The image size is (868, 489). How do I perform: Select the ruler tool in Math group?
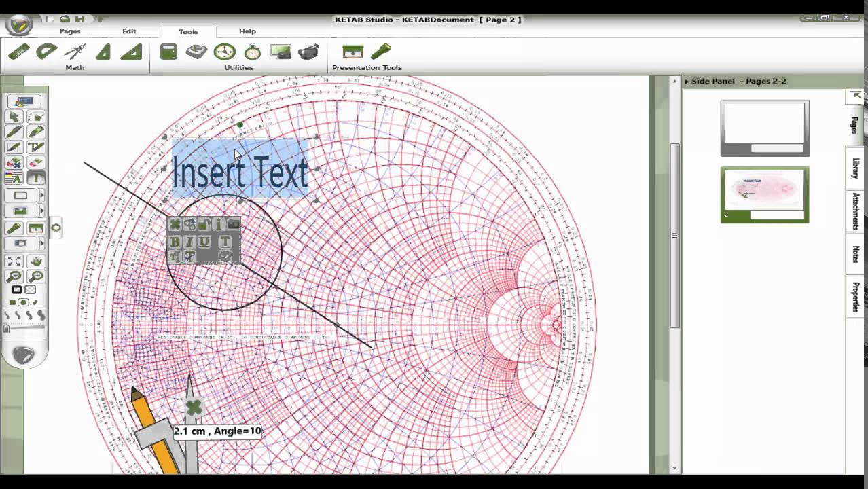click(19, 52)
